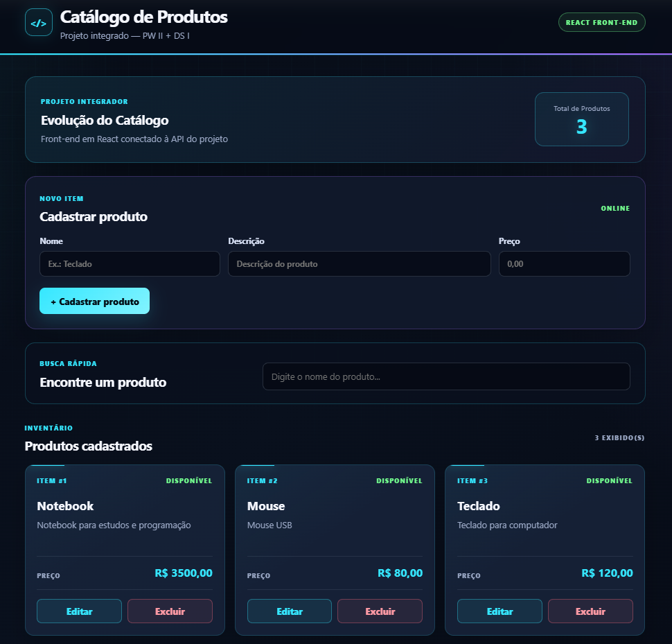672x644 pixels.
Task: Edit the Mouse product
Action: tap(290, 611)
